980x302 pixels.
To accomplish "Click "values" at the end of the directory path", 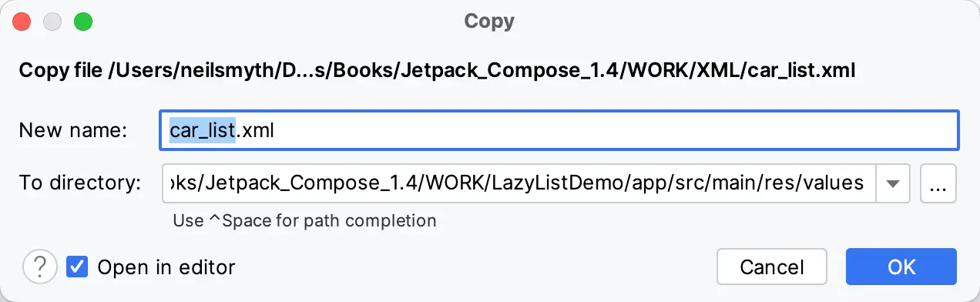I will pyautogui.click(x=837, y=183).
